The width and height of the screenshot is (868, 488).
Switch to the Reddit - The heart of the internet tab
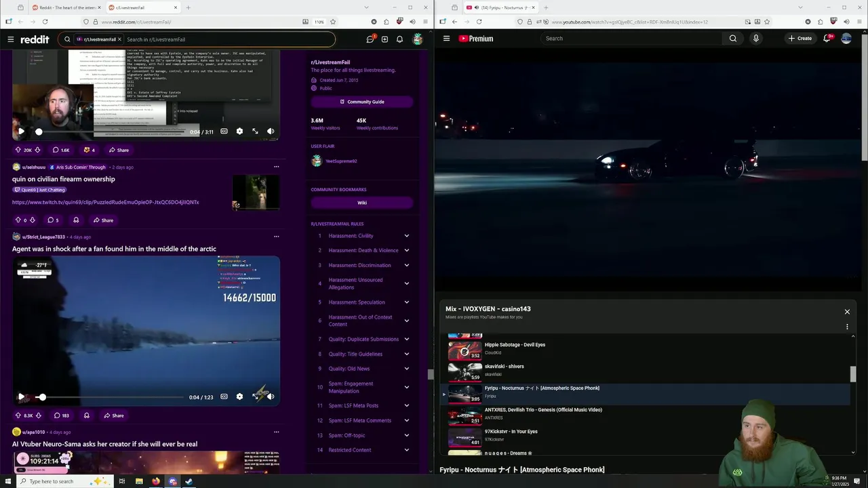click(66, 7)
